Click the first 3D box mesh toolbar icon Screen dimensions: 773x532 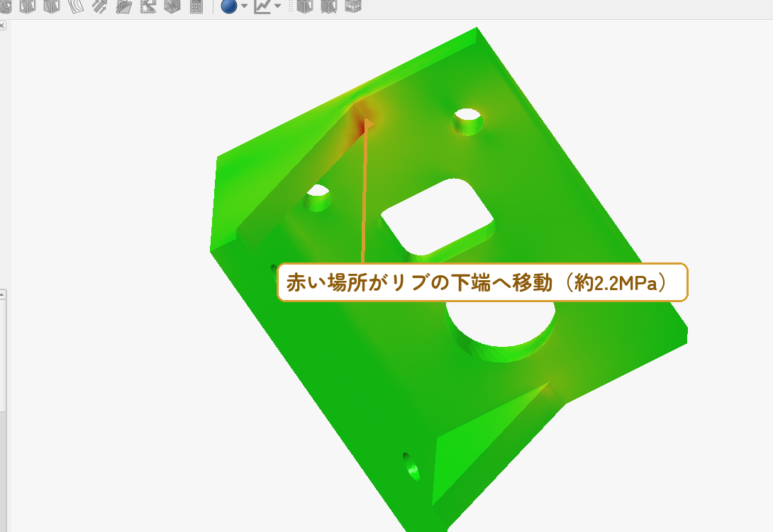(x=28, y=6)
